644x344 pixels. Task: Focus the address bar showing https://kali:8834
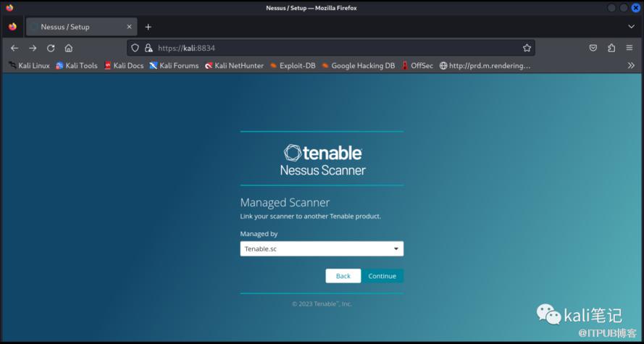tap(331, 48)
